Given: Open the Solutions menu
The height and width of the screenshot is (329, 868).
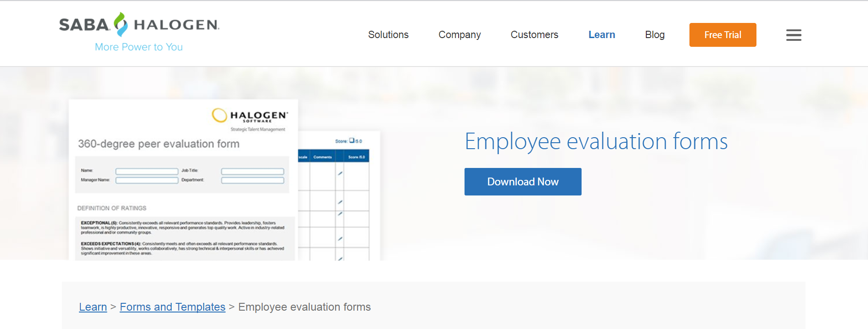Looking at the screenshot, I should coord(388,35).
